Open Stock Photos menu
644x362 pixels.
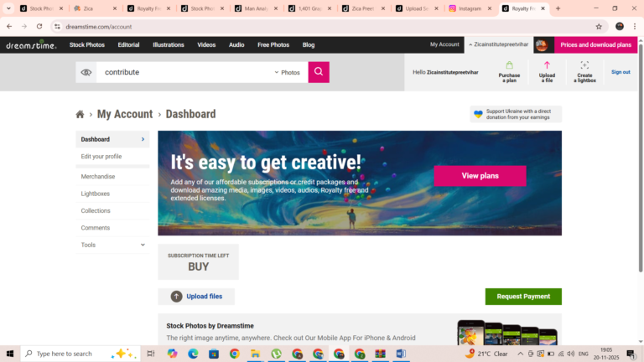point(87,44)
